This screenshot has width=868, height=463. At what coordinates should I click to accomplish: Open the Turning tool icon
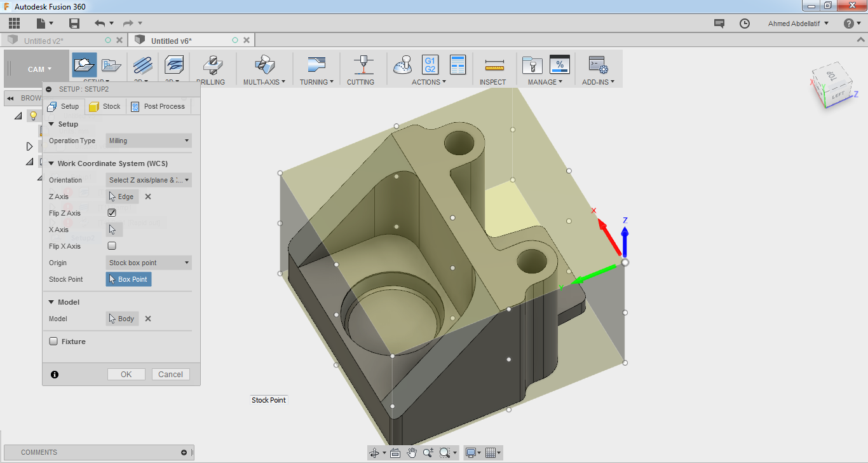tap(316, 65)
